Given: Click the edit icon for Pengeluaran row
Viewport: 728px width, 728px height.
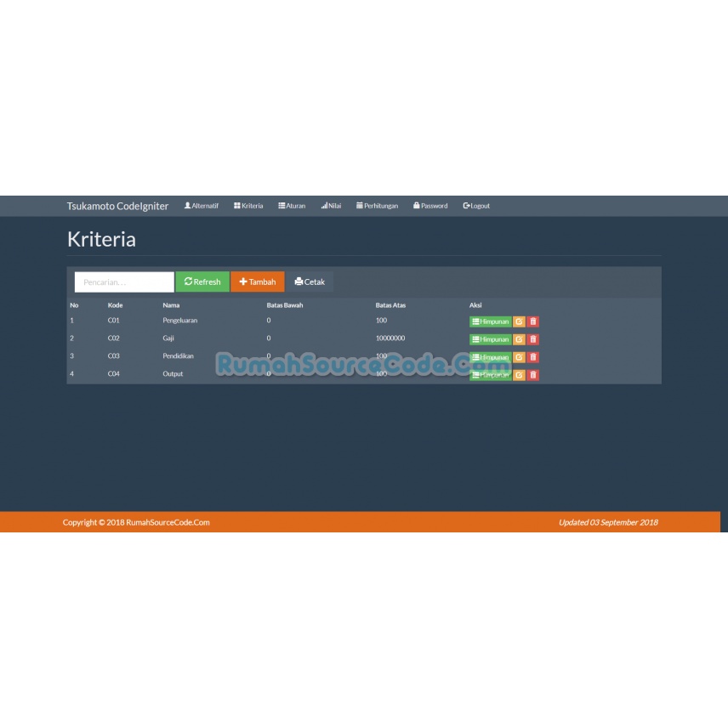Looking at the screenshot, I should 519,321.
